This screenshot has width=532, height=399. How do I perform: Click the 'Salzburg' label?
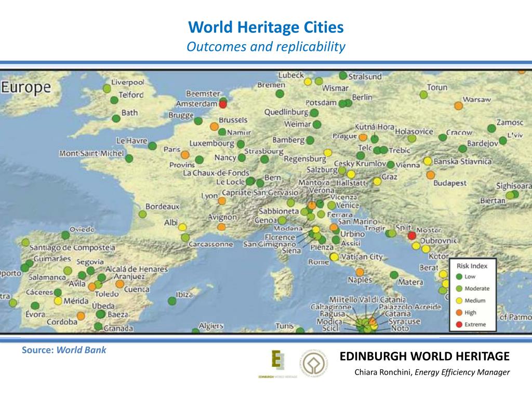click(x=322, y=170)
